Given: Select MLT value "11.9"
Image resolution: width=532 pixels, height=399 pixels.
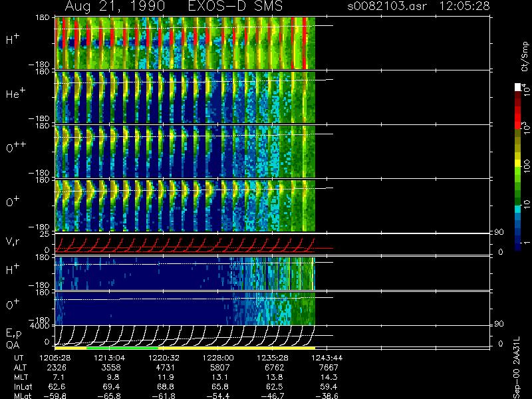Looking at the screenshot, I should tap(166, 377).
